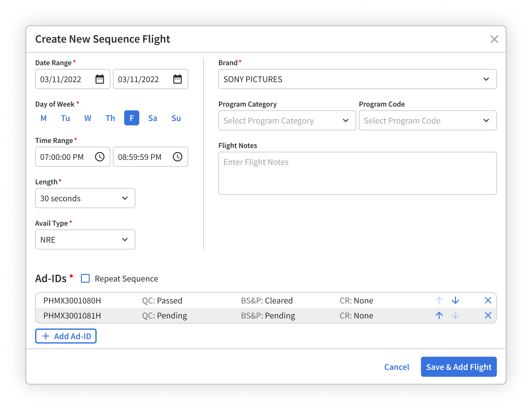Open the Length dropdown showing 30 seconds
Image resolution: width=532 pixels, height=410 pixels.
[85, 198]
